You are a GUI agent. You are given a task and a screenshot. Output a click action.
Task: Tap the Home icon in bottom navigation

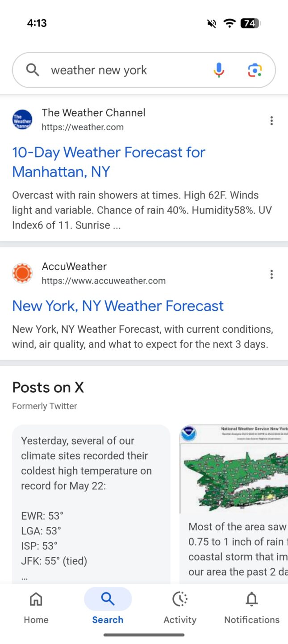pos(36,599)
